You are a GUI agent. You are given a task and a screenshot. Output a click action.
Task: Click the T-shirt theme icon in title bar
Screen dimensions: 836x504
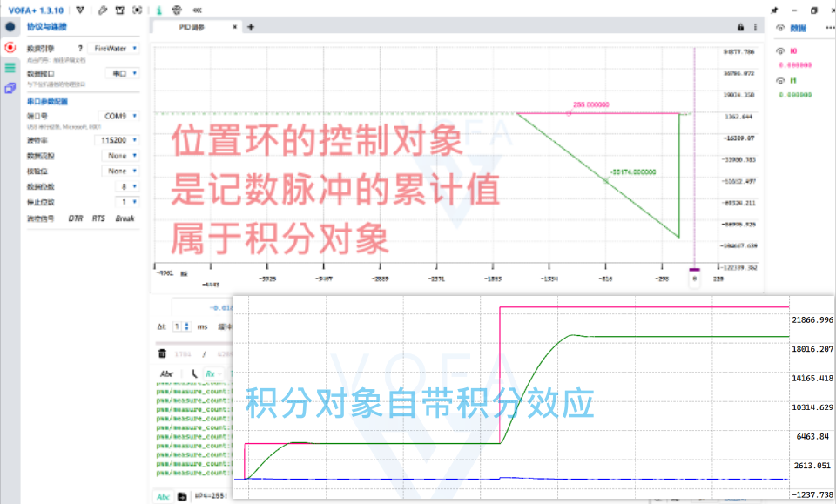click(x=120, y=10)
